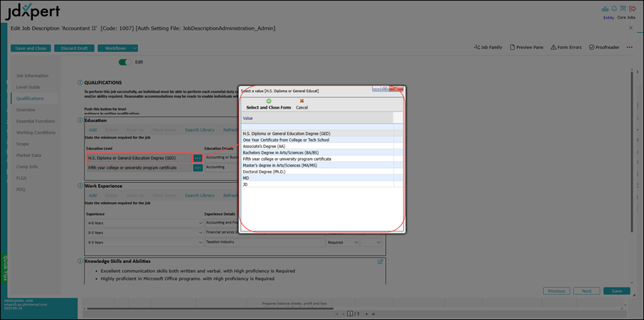The height and width of the screenshot is (320, 644).
Task: Click ellipsis button beside H.S. Diploma education level
Action: (x=197, y=158)
